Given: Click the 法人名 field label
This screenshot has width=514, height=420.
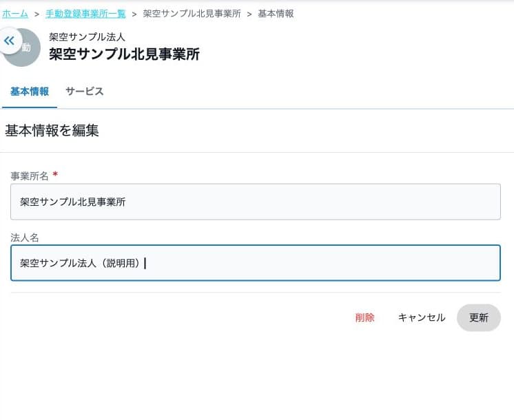Looking at the screenshot, I should (25, 238).
